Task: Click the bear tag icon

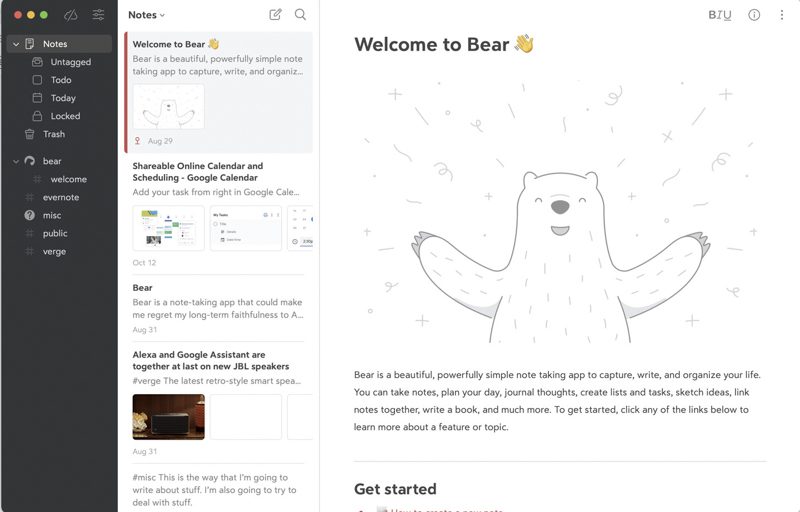Action: click(x=30, y=161)
